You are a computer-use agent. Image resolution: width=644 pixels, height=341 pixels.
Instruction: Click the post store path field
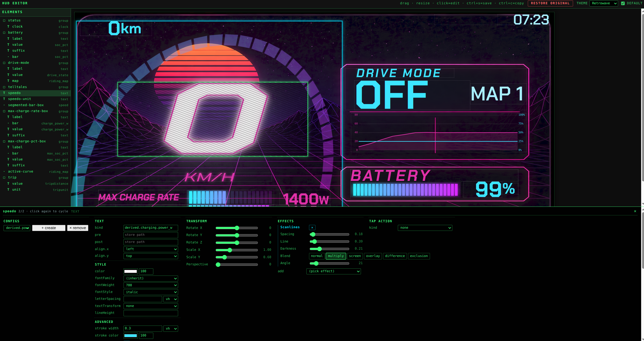tap(151, 242)
